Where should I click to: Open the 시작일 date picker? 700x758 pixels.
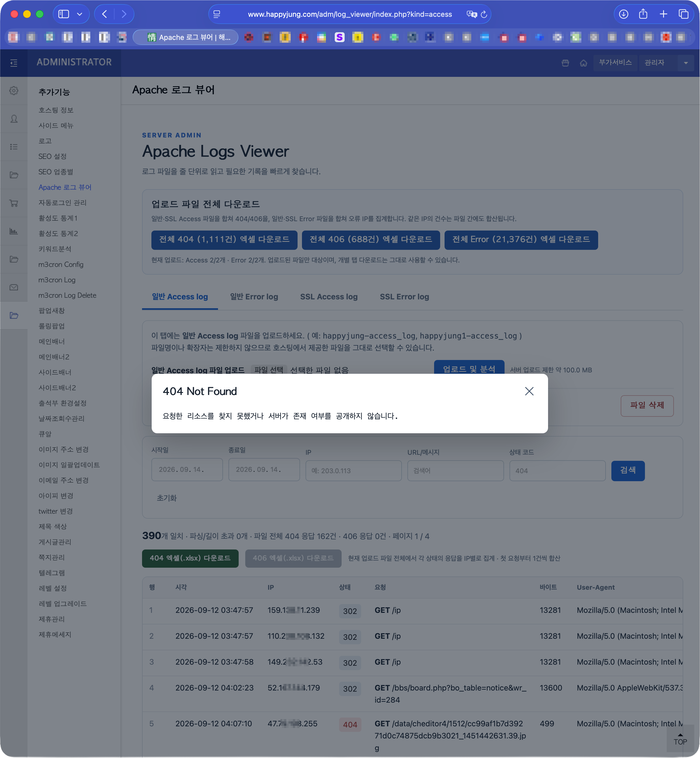coord(187,470)
